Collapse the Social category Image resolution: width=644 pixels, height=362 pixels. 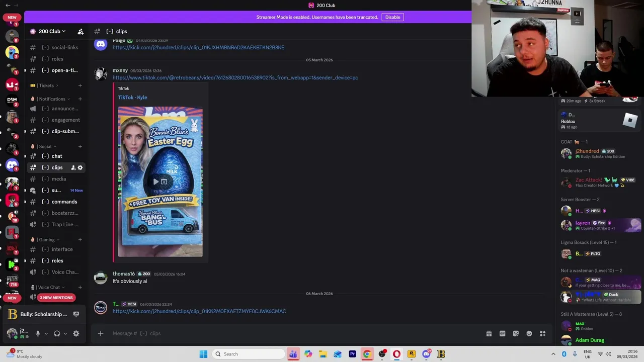pos(43,147)
